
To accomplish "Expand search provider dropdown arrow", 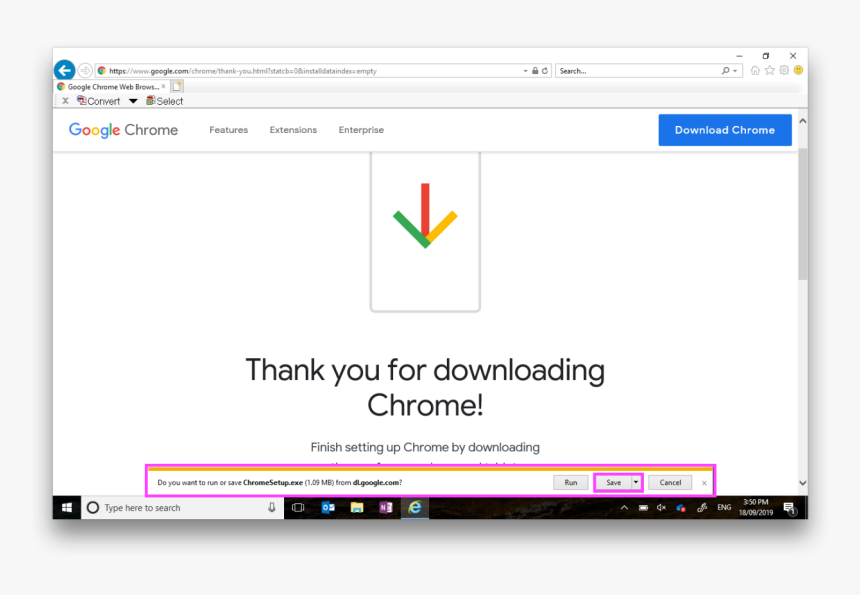I will point(735,71).
